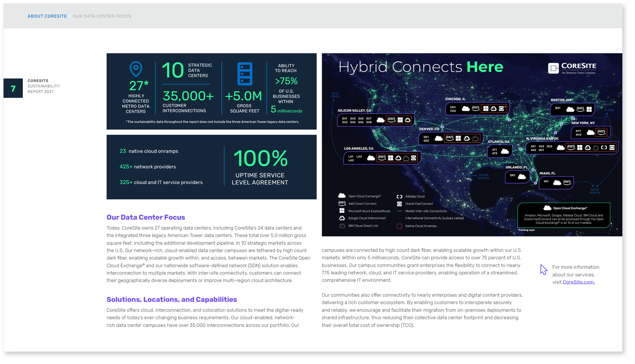Click the IBM Cloud Direct Link legend icon
Viewport: 635px width, 364px height.
[x=342, y=226]
